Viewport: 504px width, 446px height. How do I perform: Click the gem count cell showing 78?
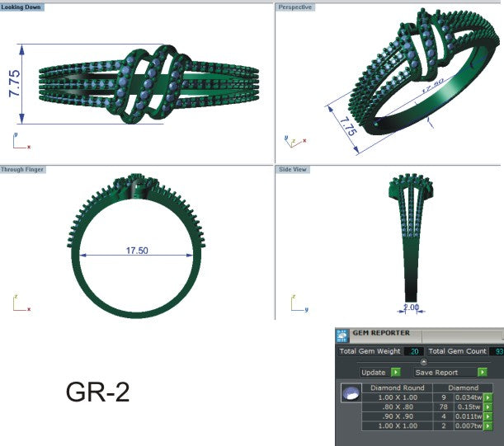pyautogui.click(x=444, y=407)
